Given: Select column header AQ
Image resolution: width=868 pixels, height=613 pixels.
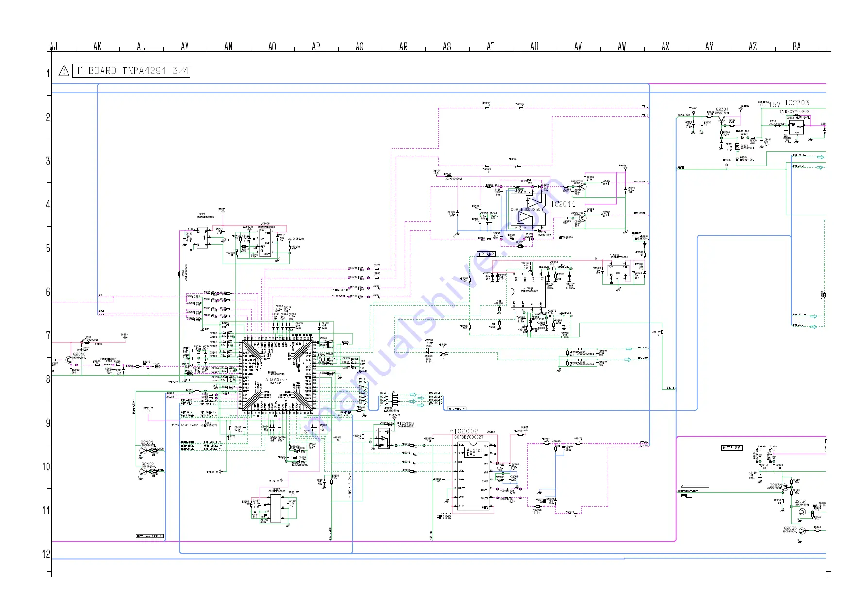Looking at the screenshot, I should tap(359, 47).
